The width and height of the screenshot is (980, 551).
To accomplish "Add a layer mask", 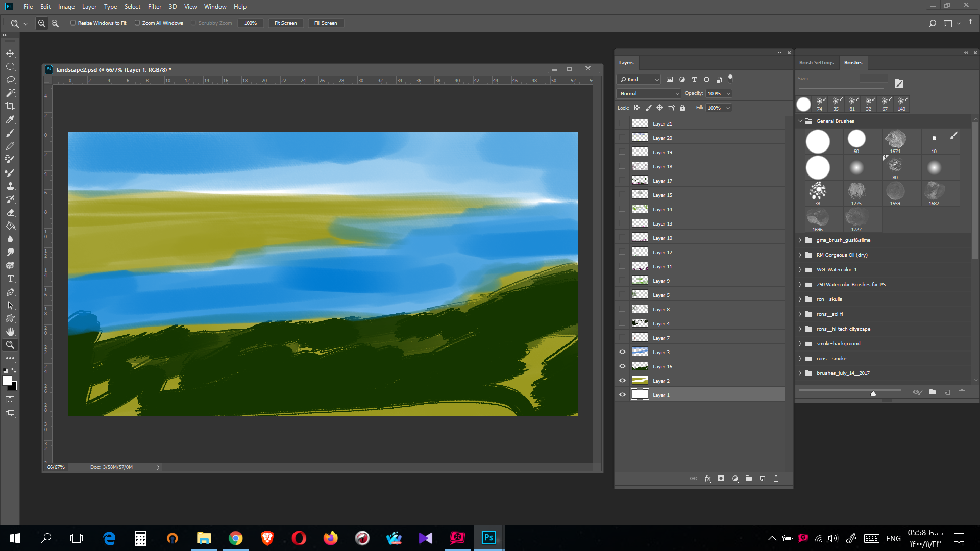I will (721, 479).
